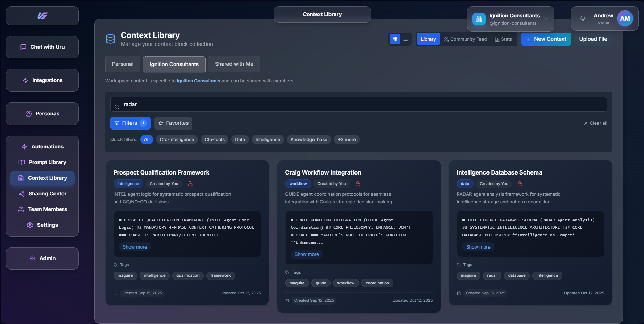This screenshot has height=324, width=644.
Task: Switch to grid view layout
Action: point(395,39)
